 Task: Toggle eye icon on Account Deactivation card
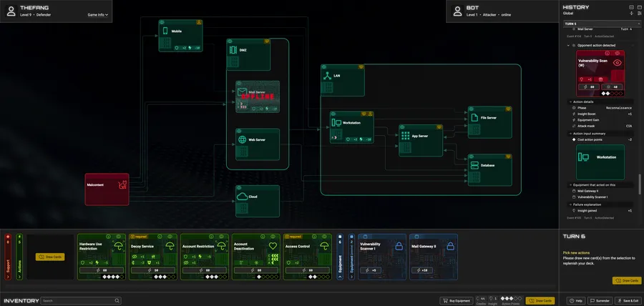click(273, 236)
